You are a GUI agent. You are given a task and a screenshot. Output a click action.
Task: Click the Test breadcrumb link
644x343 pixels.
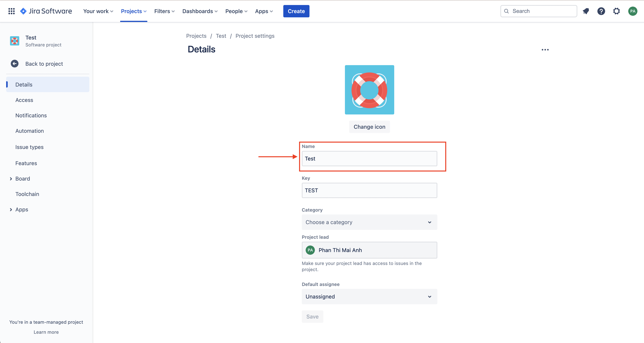221,36
